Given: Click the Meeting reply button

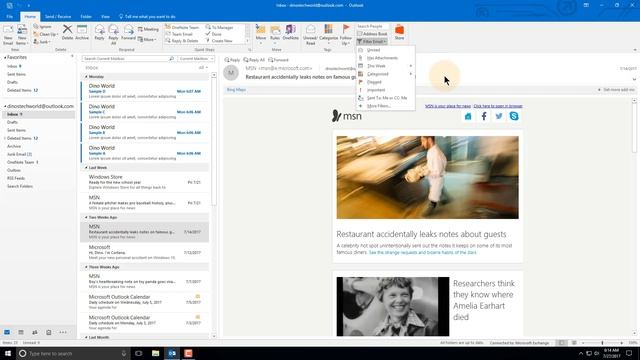Looking at the screenshot, I should click(x=148, y=29).
